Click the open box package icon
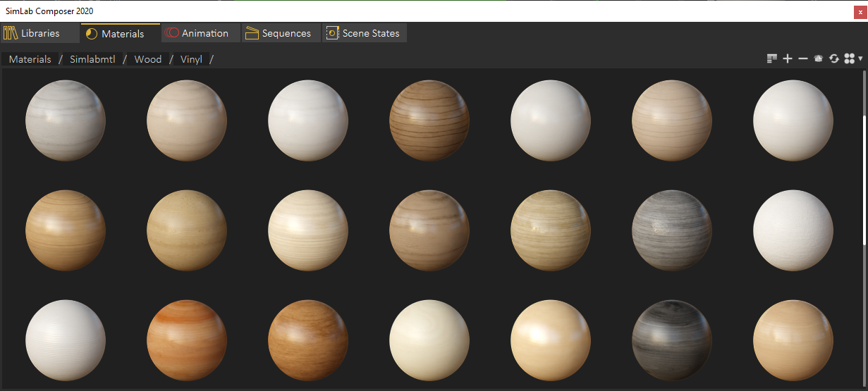This screenshot has height=391, width=868. coord(819,59)
